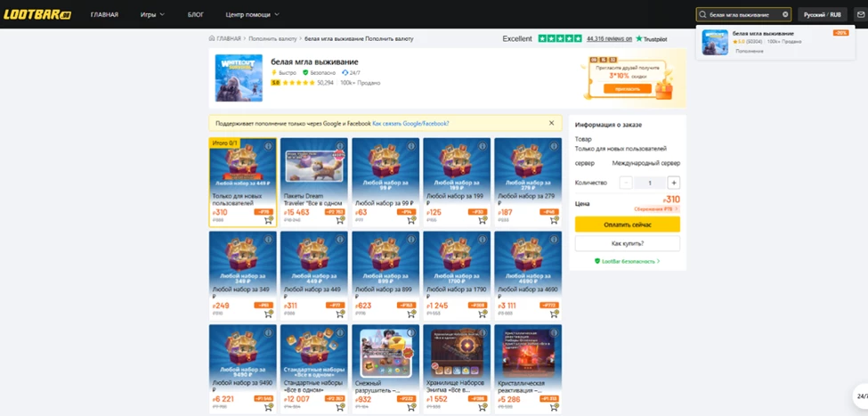Add 'Стандартные наборы' pack to cart
This screenshot has height=416, width=868.
click(340, 406)
